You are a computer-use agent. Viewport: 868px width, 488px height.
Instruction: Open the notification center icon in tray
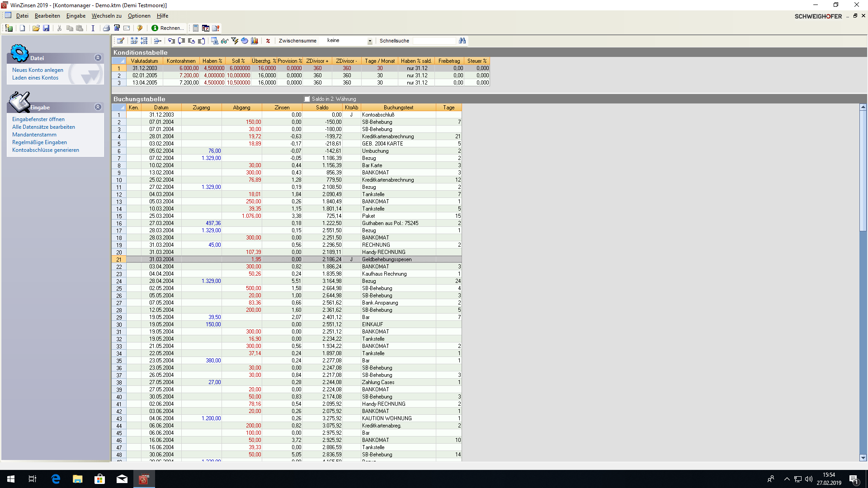pyautogui.click(x=854, y=479)
